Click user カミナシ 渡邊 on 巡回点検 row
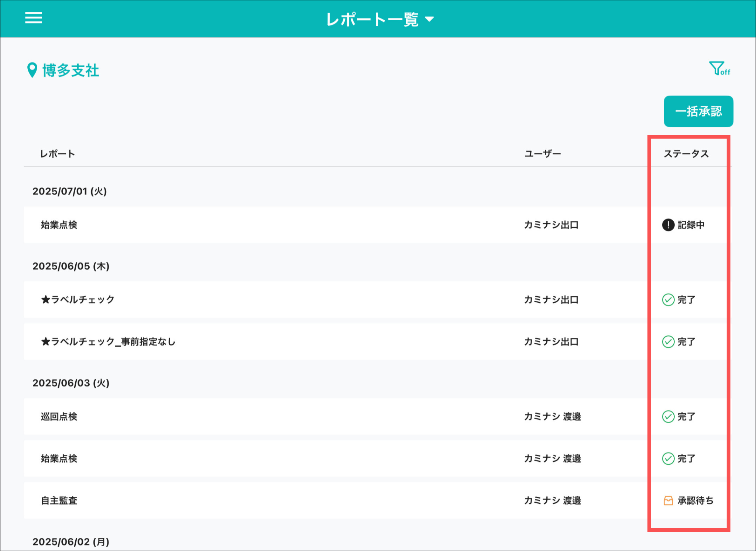The image size is (756, 551). pos(552,417)
